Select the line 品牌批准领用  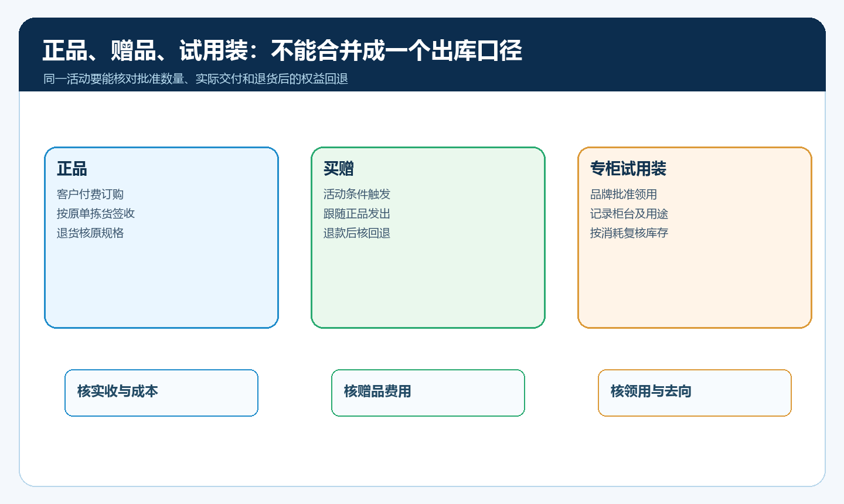(624, 194)
